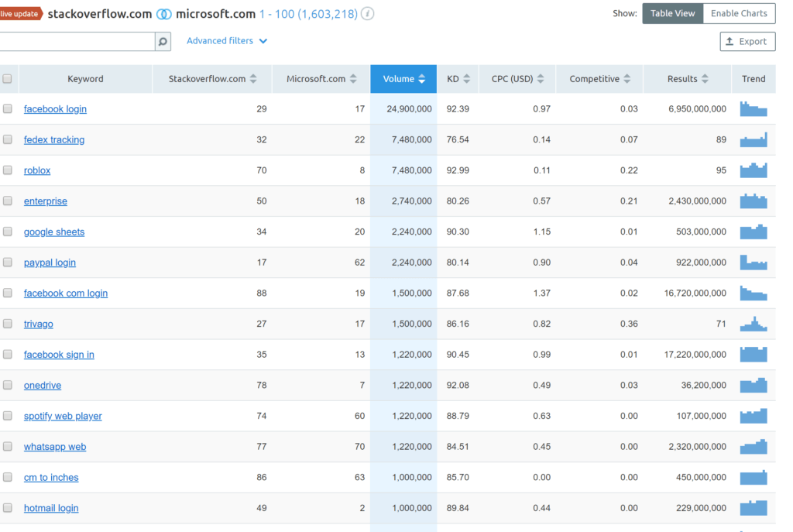Click the 1 - 100 (1,603,218) results count
Image resolution: width=793 pixels, height=532 pixels.
pyautogui.click(x=308, y=14)
